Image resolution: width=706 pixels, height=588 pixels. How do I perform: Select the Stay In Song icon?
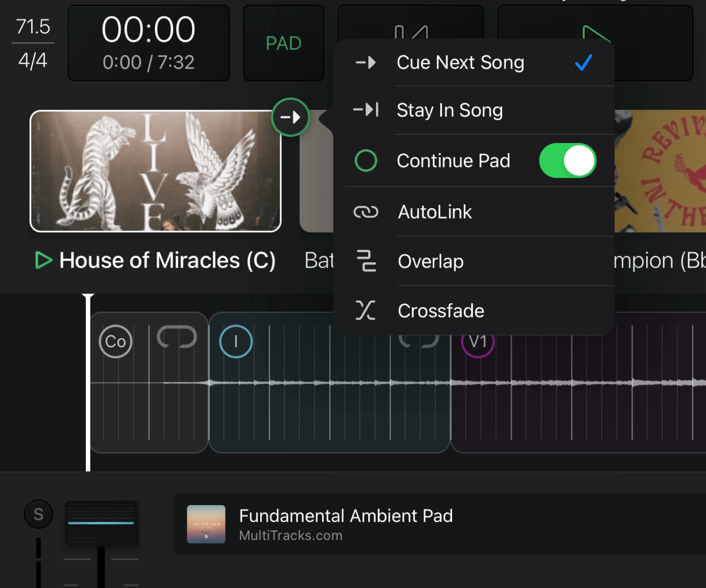coord(366,110)
